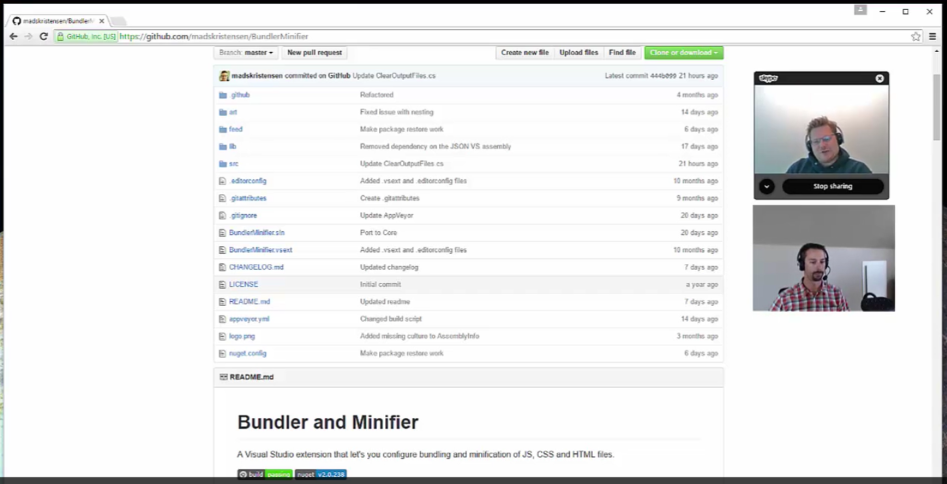Click file icon beside appveyor.yml
Viewport: 947px width, 484px height.
pos(223,318)
